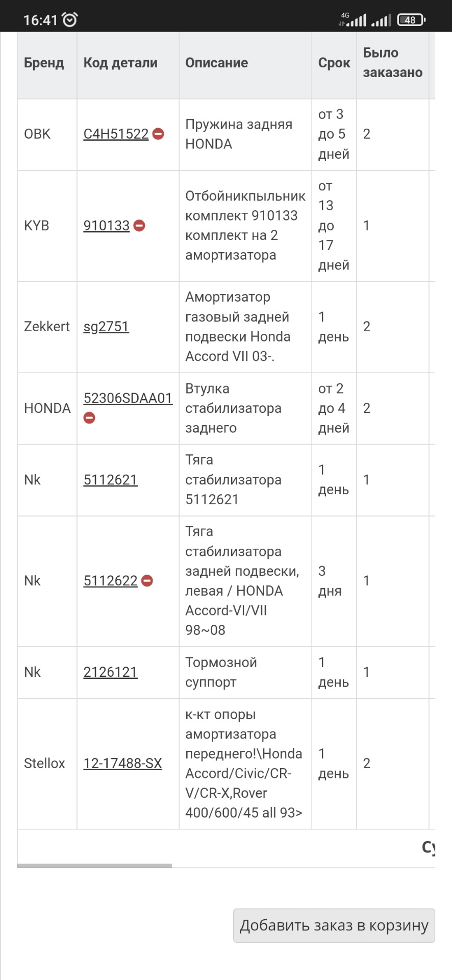Tap red minus icon under 52306SDAA01
Screen dimensions: 452x980
(x=89, y=418)
